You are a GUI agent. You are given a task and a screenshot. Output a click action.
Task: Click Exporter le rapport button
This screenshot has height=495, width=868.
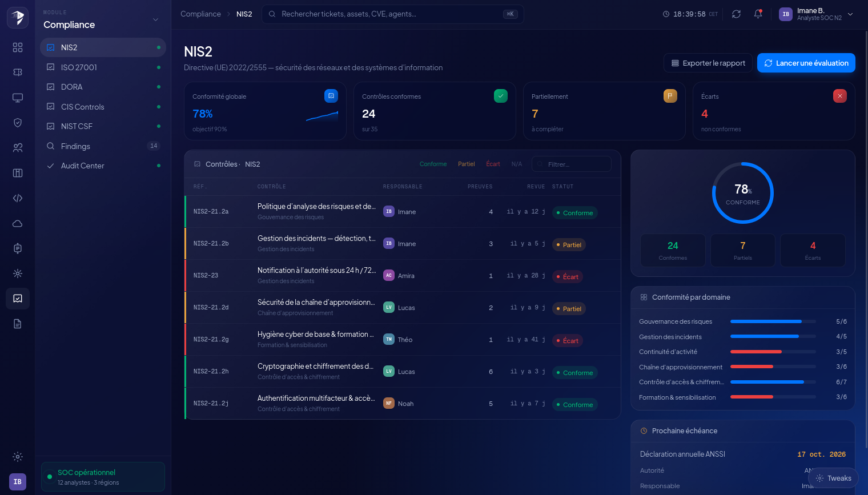(708, 63)
